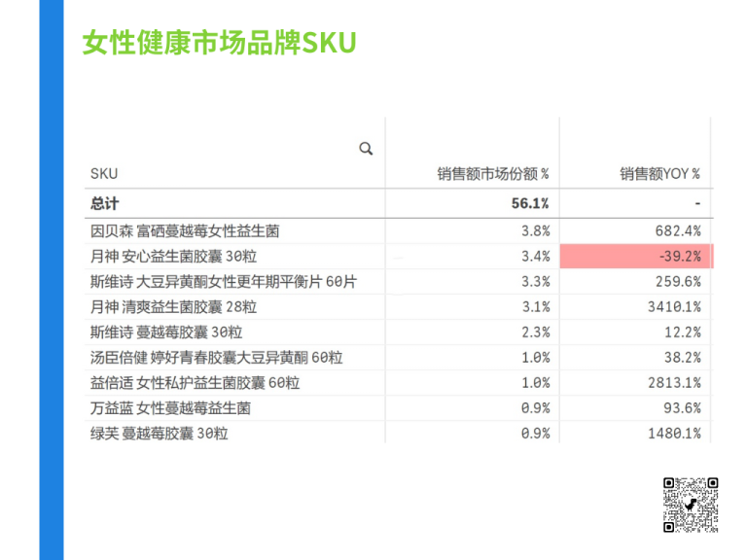
Task: Select 益倍适 女性私护益生菌胶囊 row
Action: (399, 383)
